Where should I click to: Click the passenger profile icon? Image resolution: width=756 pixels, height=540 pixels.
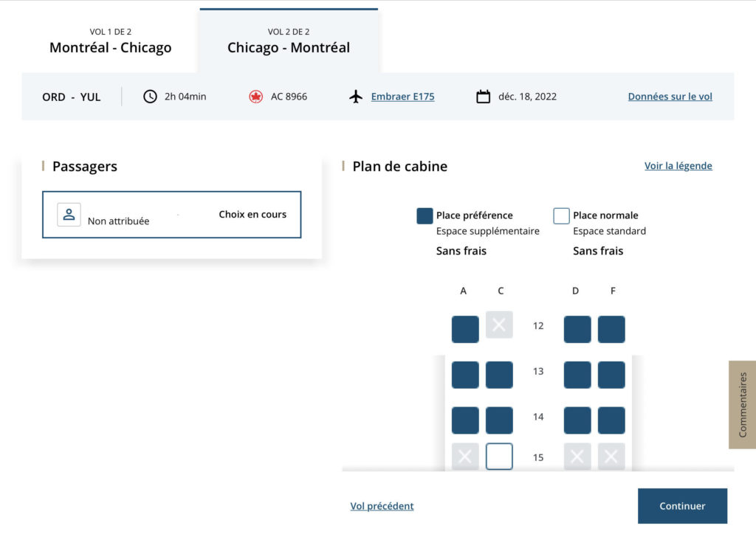click(x=69, y=214)
